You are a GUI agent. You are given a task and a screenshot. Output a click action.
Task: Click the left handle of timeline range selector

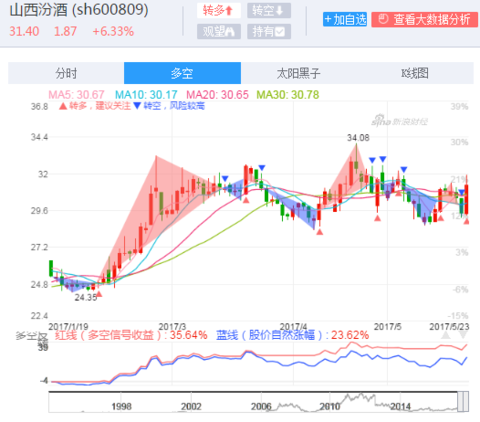pos(460,402)
